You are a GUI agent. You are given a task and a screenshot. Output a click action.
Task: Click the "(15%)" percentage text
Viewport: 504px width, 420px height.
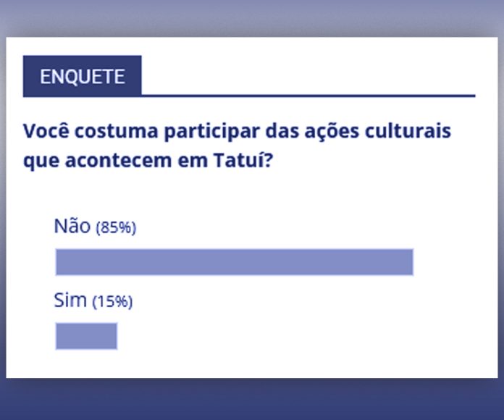pos(112,301)
